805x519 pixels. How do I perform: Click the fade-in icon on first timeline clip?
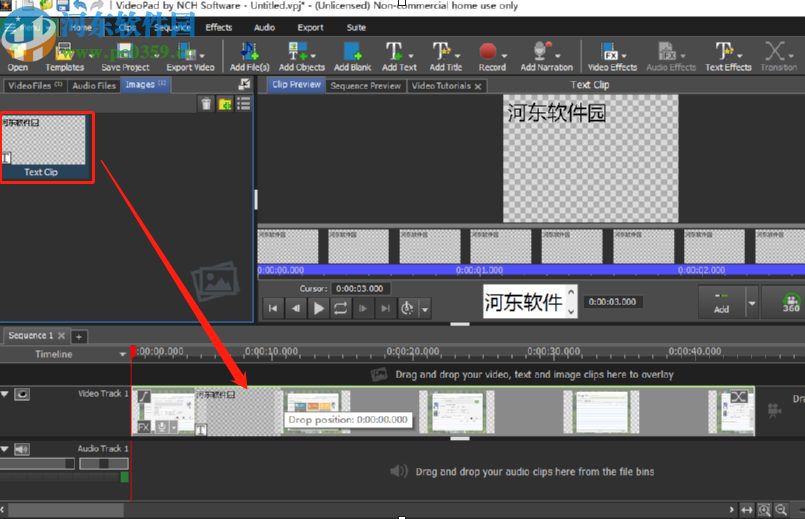coord(144,396)
